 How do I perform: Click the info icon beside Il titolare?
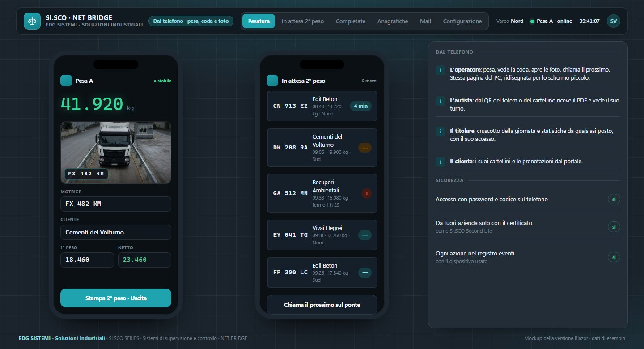441,132
